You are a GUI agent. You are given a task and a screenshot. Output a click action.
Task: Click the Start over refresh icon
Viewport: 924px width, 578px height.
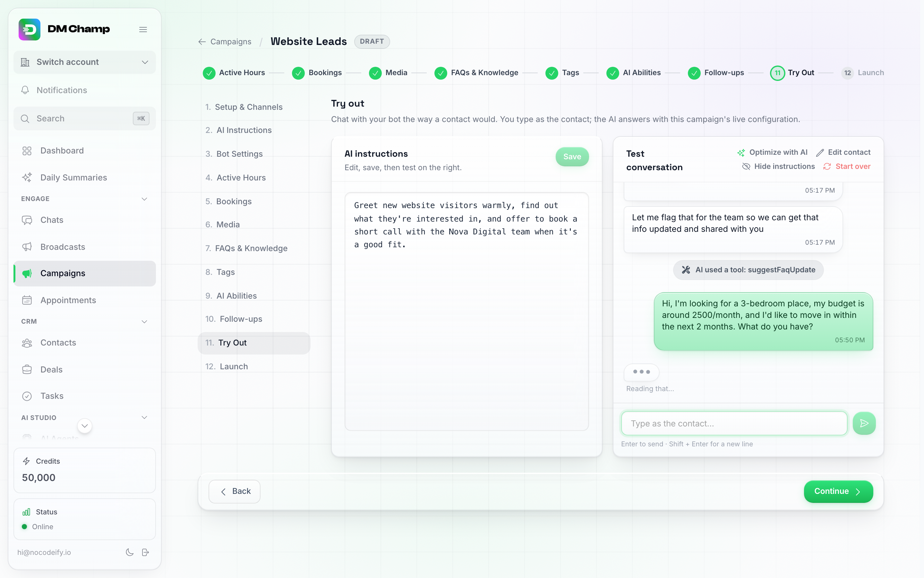click(827, 166)
